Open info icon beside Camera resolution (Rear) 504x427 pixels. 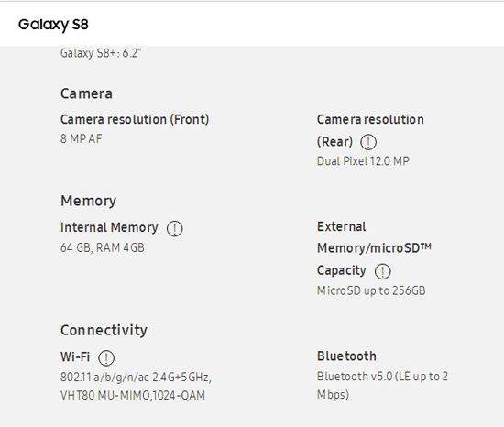click(368, 142)
